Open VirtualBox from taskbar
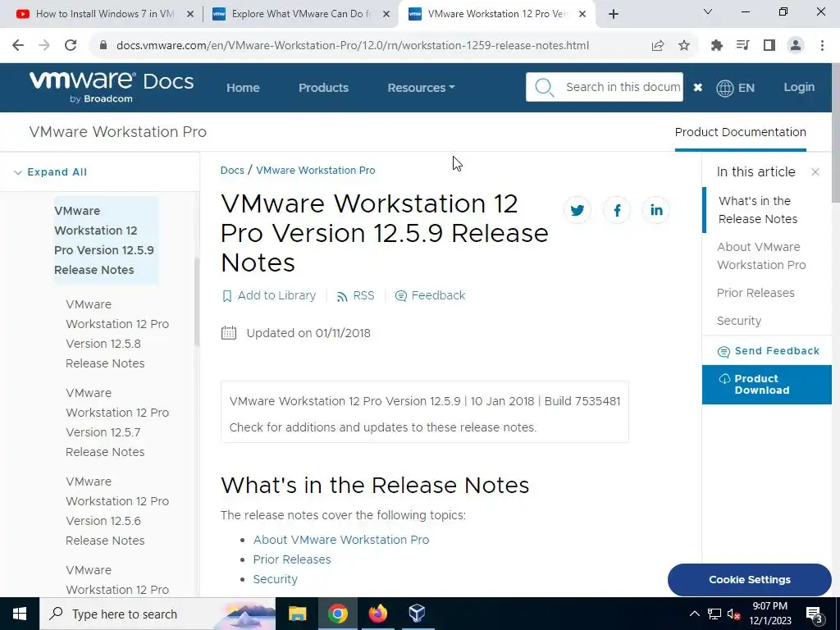The image size is (840, 630). [417, 614]
